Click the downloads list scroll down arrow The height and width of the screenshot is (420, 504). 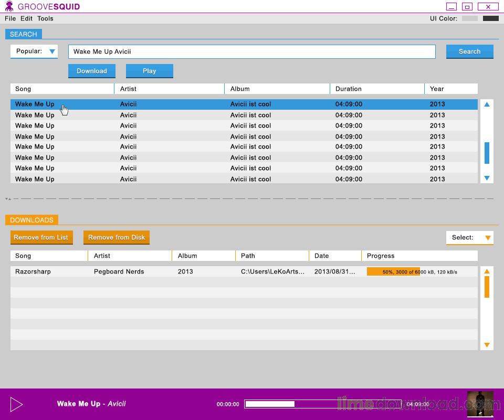pos(487,345)
